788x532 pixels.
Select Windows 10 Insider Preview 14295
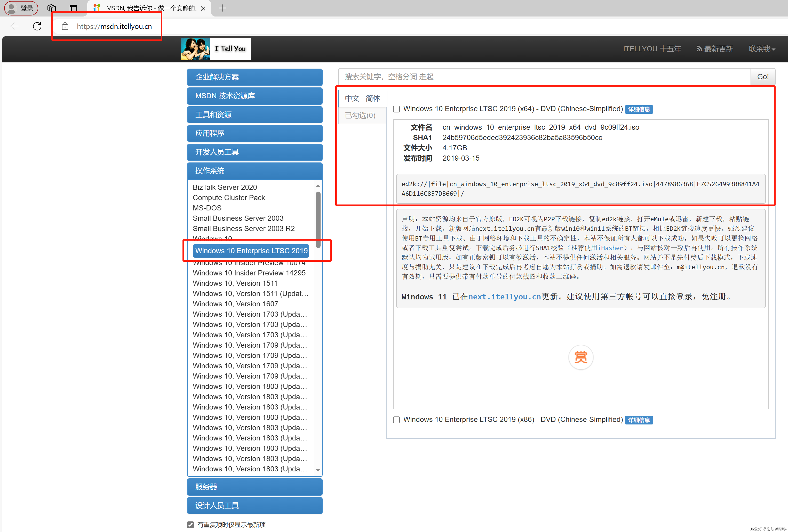coord(249,273)
